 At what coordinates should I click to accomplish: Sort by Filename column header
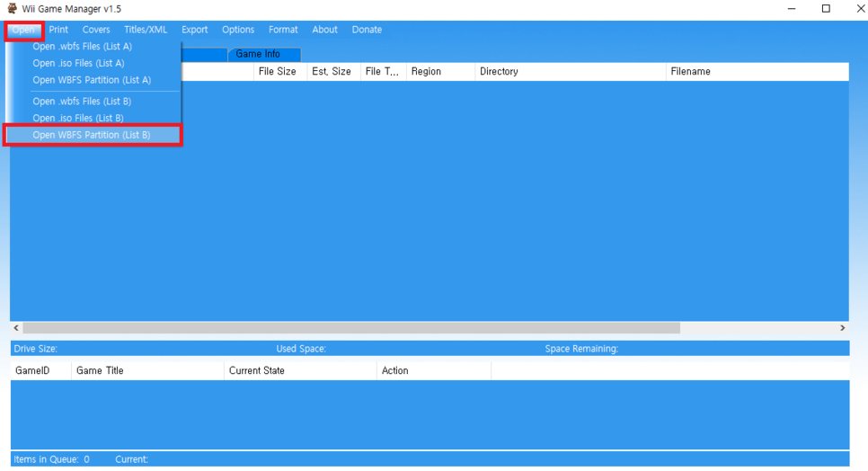click(x=757, y=71)
